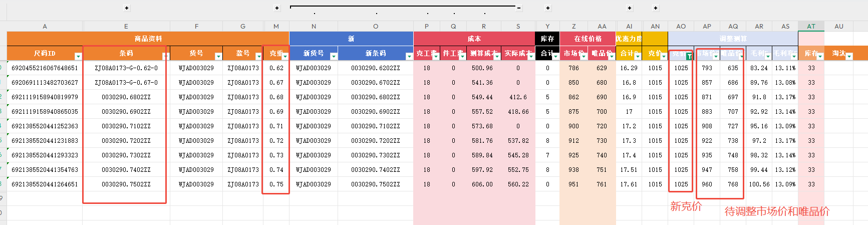The image size is (868, 225).
Task: Click the active filter icon in column AO
Action: tap(689, 56)
